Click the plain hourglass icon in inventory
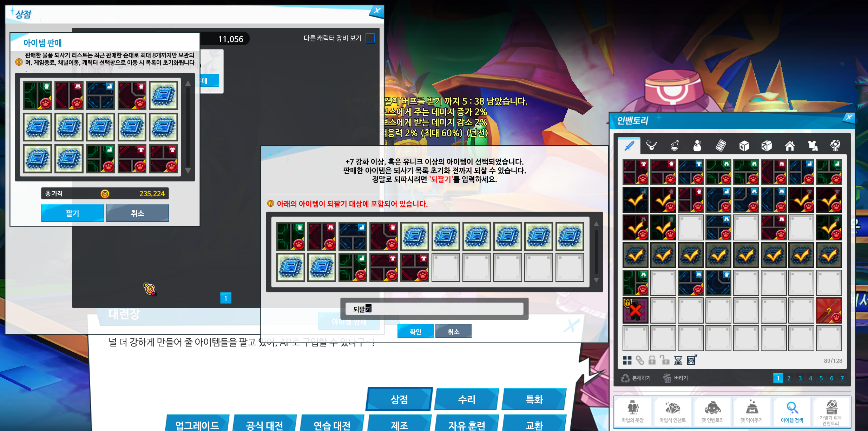Image resolution: width=868 pixels, height=431 pixels. [x=678, y=360]
